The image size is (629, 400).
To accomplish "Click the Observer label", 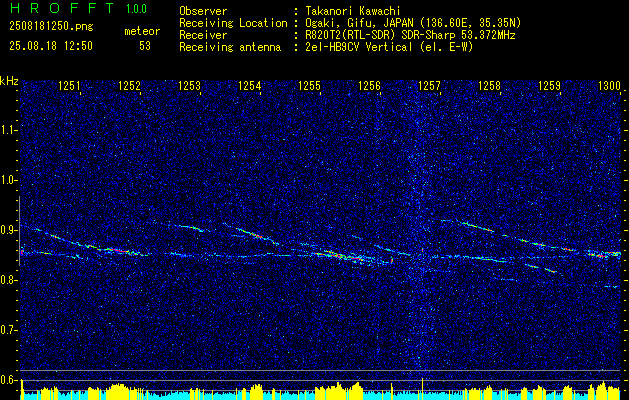I will coord(203,11).
